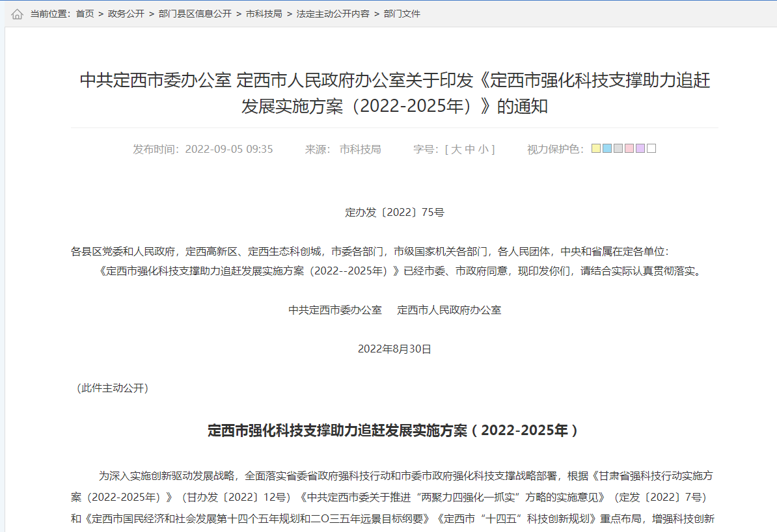Open 政务公开 breadcrumb link

pos(126,14)
